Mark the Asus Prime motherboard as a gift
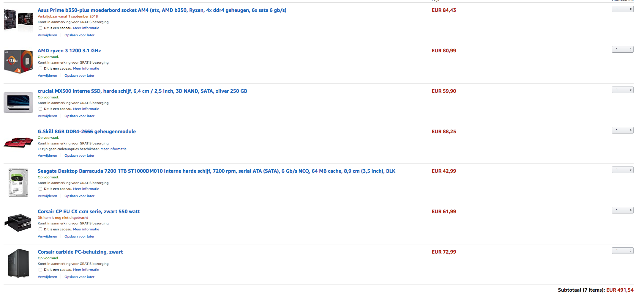 click(40, 28)
